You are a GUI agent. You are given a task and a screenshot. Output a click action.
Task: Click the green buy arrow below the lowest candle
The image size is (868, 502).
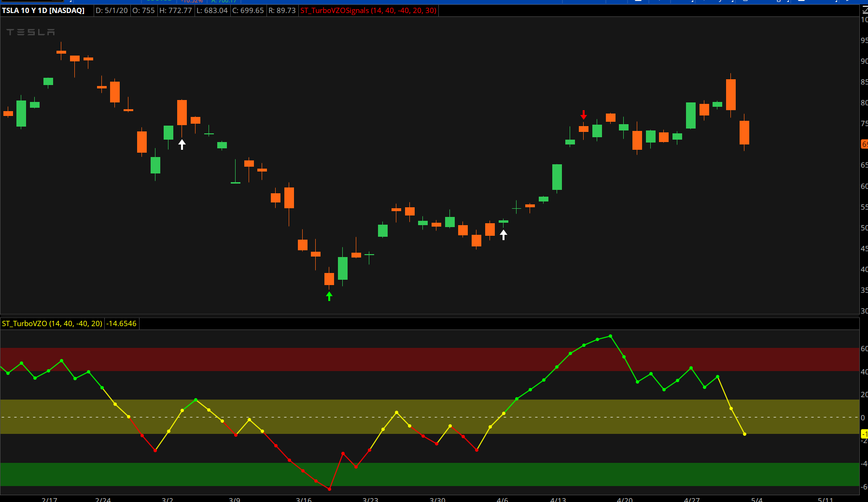[x=329, y=296]
